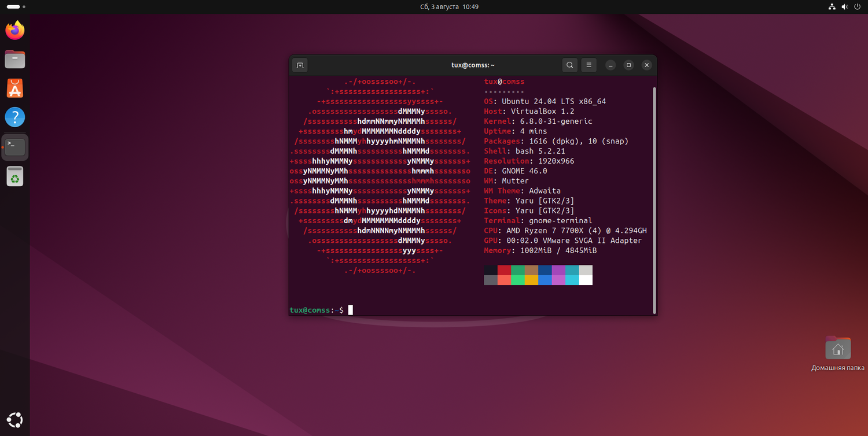This screenshot has height=436, width=868.
Task: Click the network status icon in top bar
Action: [832, 7]
